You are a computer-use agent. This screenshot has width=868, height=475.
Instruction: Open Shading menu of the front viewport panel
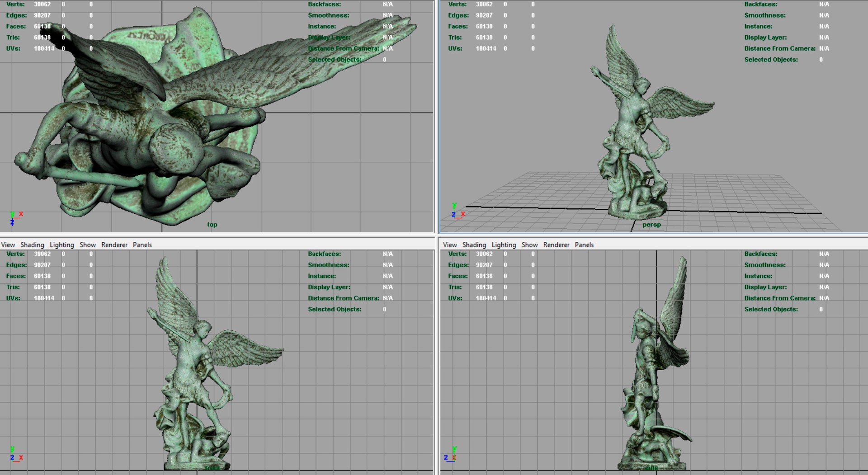[x=32, y=245]
